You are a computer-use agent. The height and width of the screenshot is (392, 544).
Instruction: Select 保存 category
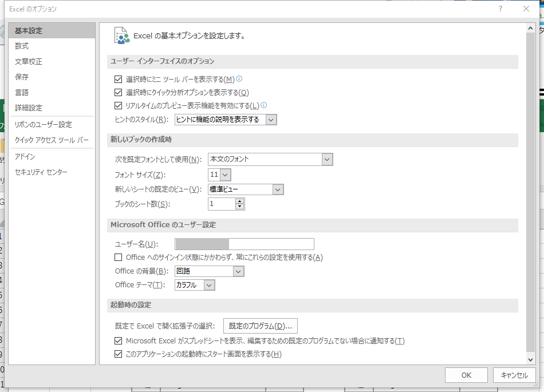pyautogui.click(x=52, y=77)
